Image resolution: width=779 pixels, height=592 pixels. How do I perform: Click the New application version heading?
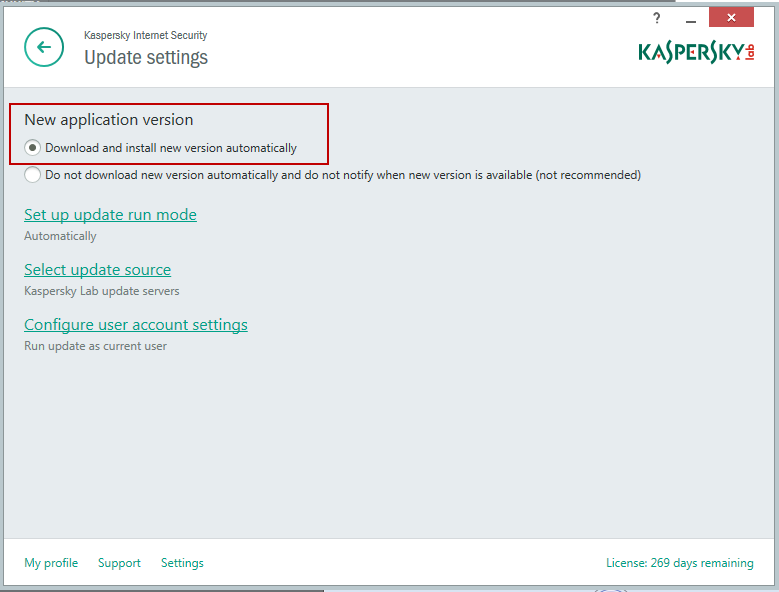click(x=109, y=120)
